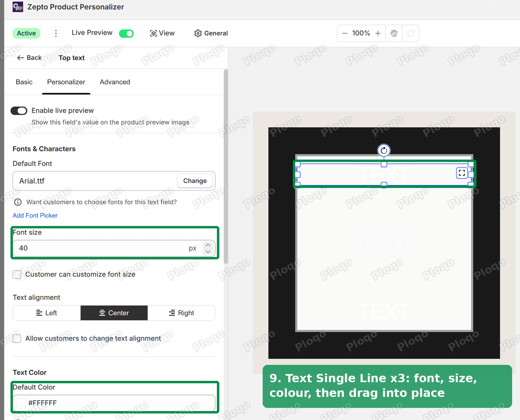The height and width of the screenshot is (420, 520).
Task: Check Allow customers to change text alignment
Action: pos(17,338)
